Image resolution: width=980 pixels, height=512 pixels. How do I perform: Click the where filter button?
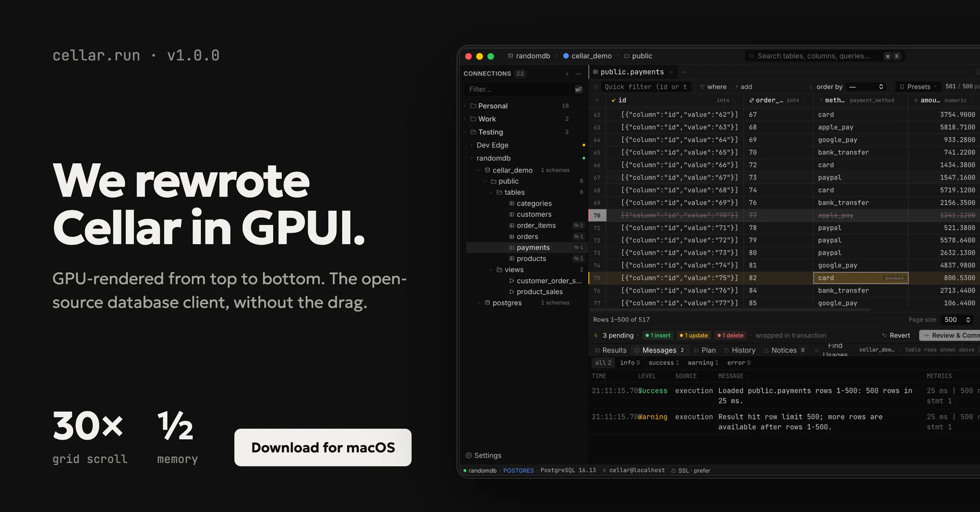click(x=713, y=87)
